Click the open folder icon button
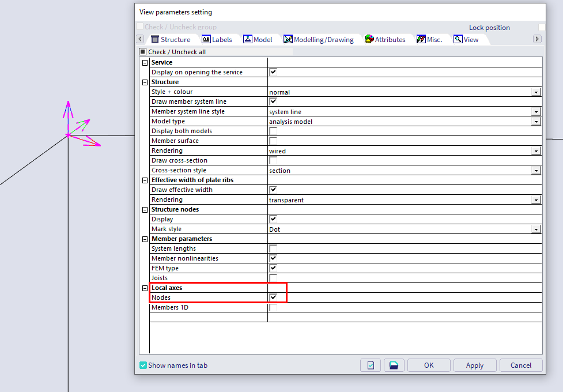Viewport: 563px width, 392px height. click(394, 365)
